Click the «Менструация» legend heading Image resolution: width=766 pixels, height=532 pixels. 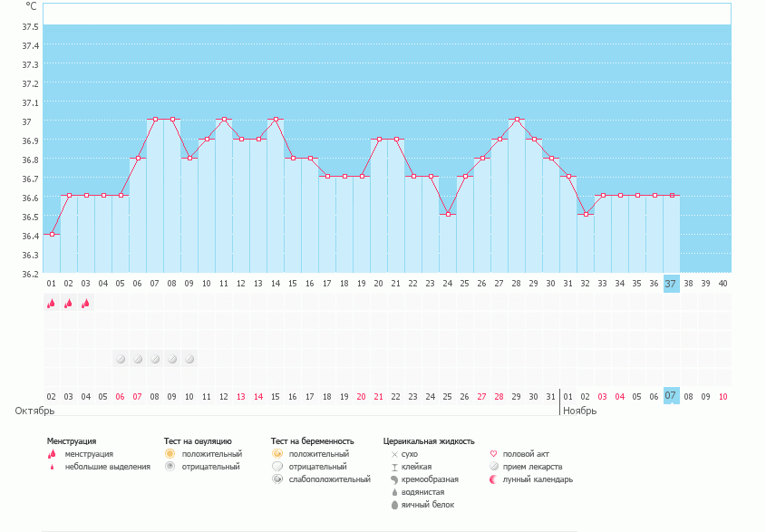(72, 441)
